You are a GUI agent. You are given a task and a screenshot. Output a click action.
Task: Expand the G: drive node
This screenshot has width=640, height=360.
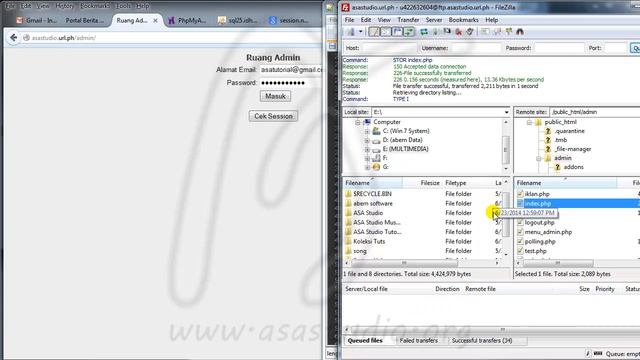pos(367,167)
